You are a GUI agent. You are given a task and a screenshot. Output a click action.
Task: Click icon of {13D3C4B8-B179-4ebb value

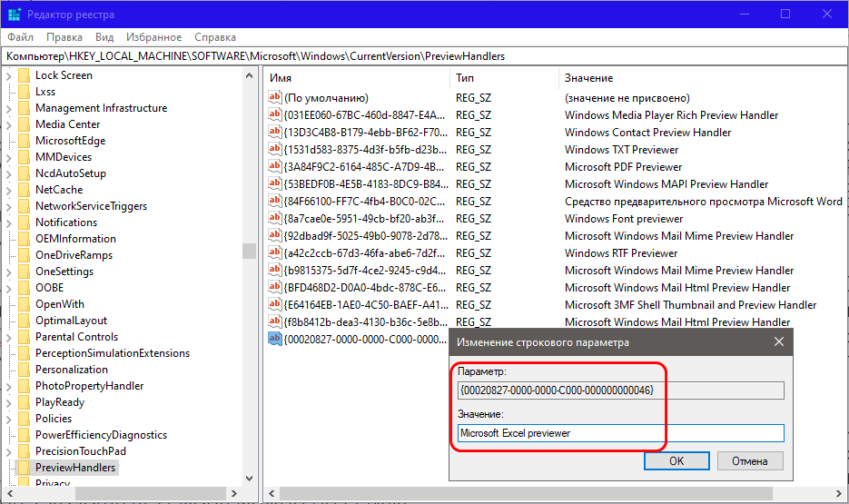pos(275,132)
